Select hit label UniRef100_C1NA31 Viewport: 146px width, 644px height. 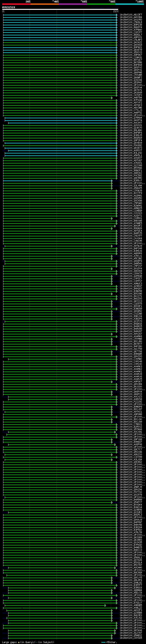pos(131,58)
